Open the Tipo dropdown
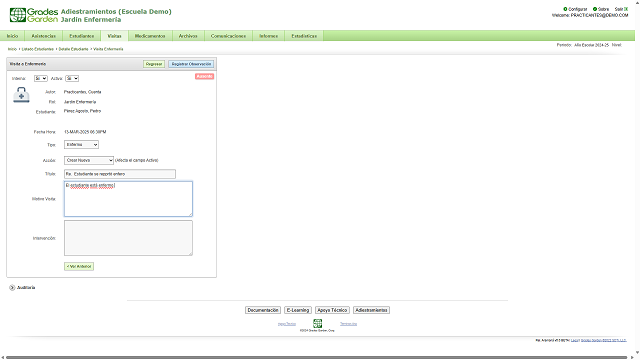The width and height of the screenshot is (640, 360). click(81, 144)
